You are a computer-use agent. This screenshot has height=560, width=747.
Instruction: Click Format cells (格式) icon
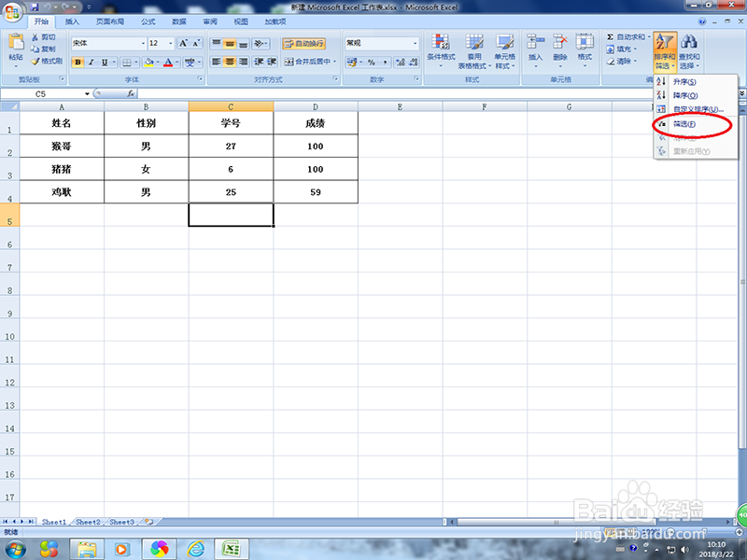coord(585,42)
